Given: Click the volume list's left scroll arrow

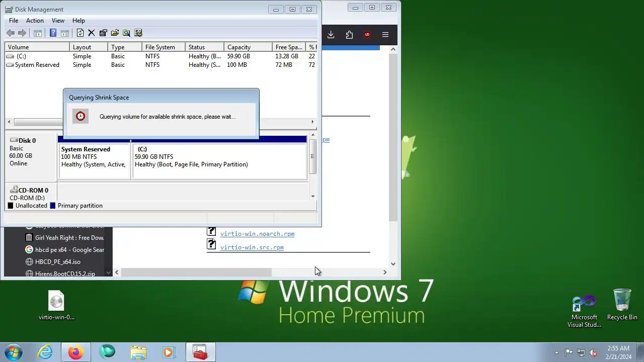Looking at the screenshot, I should click(9, 122).
